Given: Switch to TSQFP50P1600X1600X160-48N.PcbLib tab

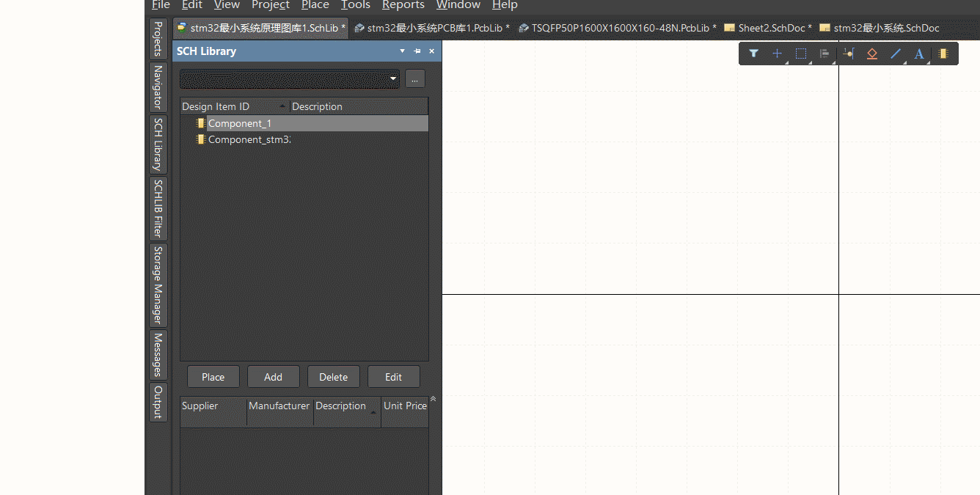Looking at the screenshot, I should tap(618, 28).
